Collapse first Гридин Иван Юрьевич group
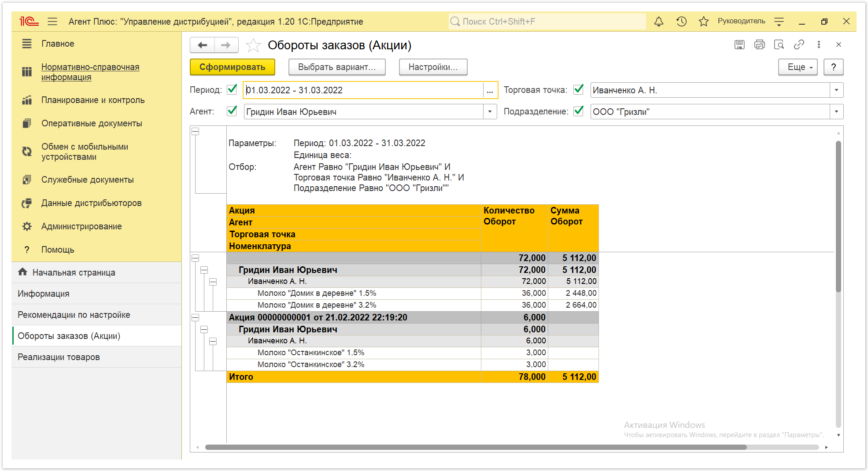This screenshot has height=471, width=868. (x=204, y=270)
